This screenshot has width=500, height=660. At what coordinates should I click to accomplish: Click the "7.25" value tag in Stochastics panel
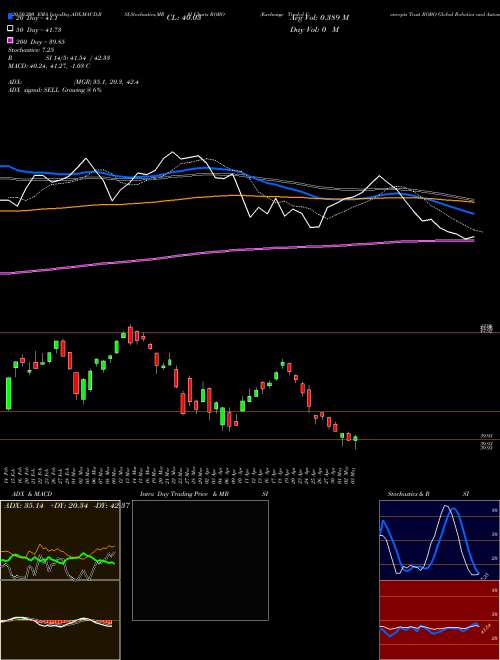click(484, 576)
